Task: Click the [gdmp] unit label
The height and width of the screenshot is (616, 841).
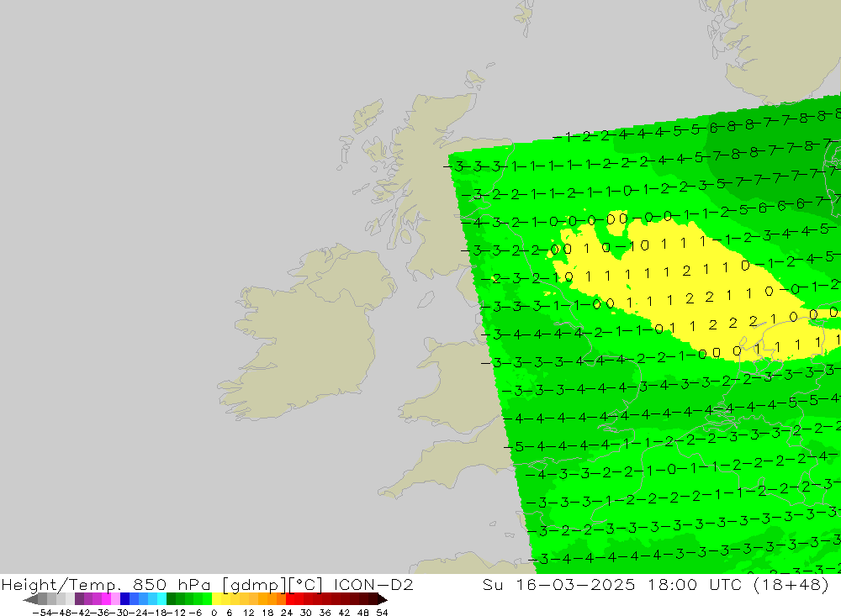Action: (x=254, y=584)
